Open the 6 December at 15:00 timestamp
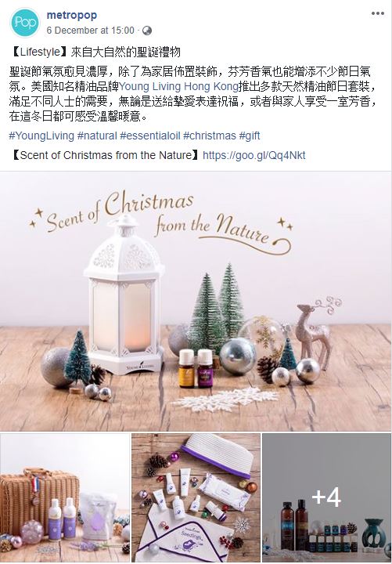The image size is (392, 564). [x=91, y=31]
